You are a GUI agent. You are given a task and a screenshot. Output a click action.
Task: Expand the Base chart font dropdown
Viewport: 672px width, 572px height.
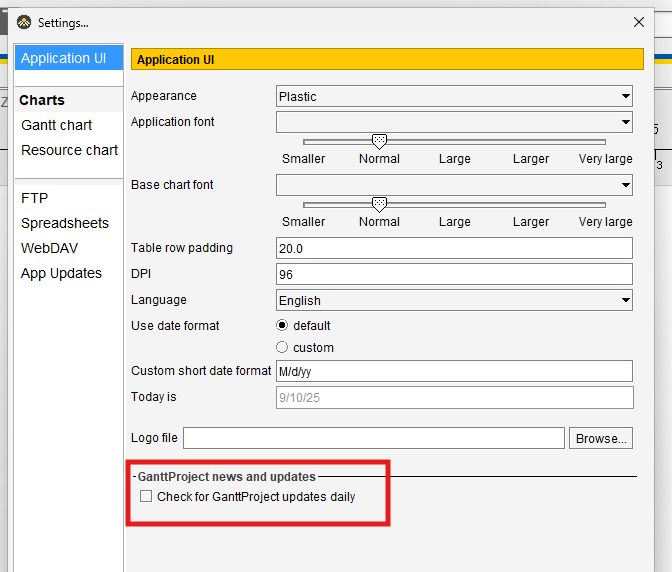454,185
